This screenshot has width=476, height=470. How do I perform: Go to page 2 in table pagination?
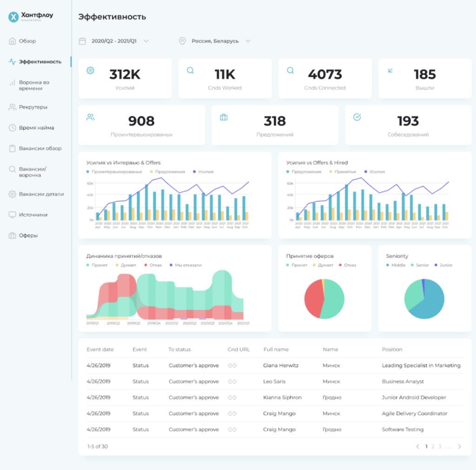pos(433,446)
